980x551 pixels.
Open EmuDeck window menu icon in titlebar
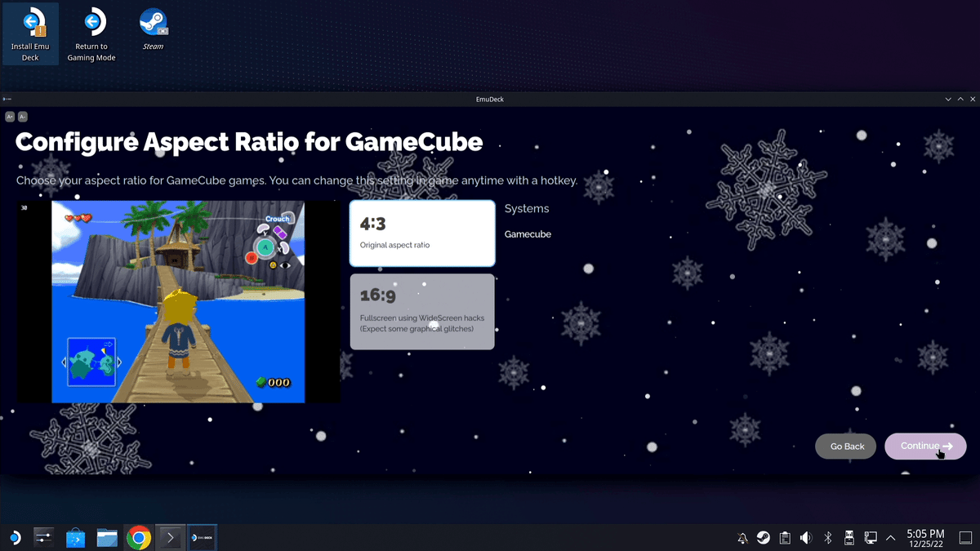pos(7,99)
